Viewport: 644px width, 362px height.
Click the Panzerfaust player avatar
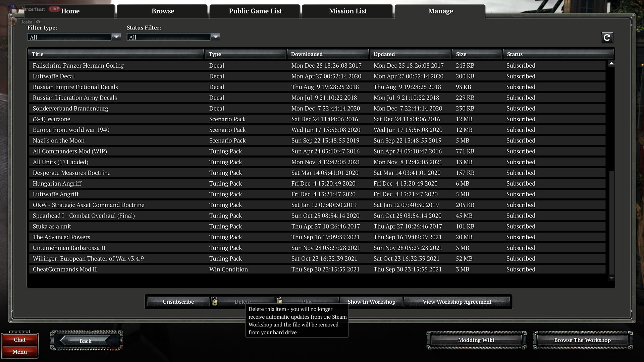[13, 9]
